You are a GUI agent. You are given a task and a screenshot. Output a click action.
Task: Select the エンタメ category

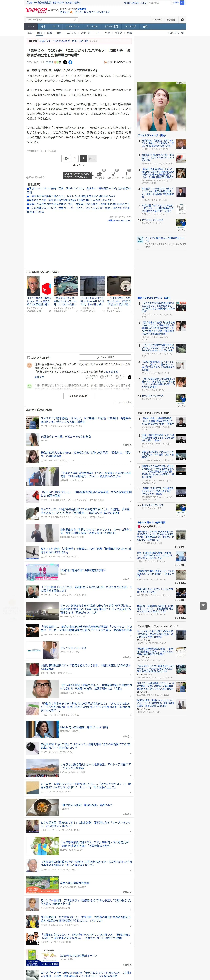pos(71,33)
